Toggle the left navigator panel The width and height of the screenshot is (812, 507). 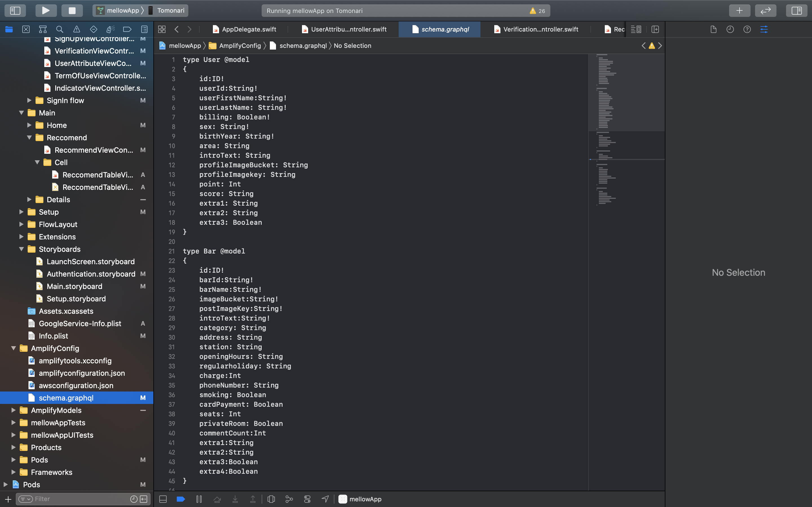point(15,10)
